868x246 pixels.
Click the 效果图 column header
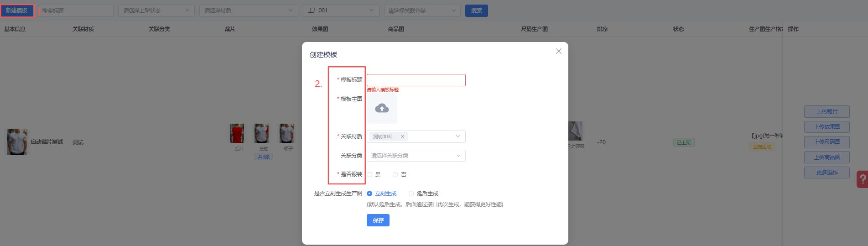[320, 29]
